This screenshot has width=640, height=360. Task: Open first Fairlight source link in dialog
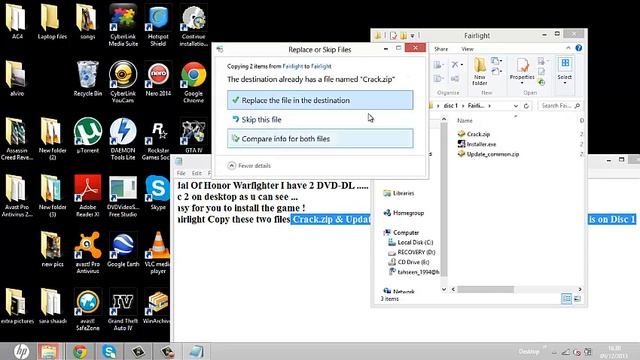(x=293, y=66)
